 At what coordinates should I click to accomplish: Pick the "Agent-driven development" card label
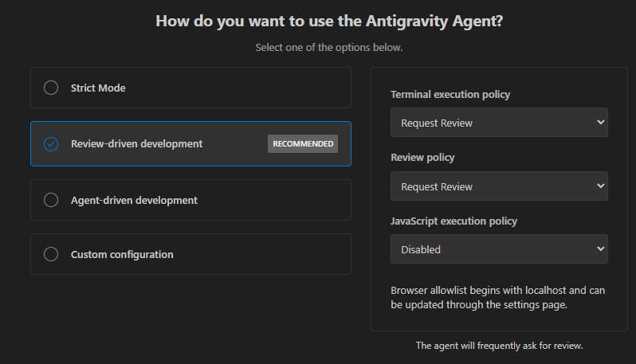click(x=134, y=200)
